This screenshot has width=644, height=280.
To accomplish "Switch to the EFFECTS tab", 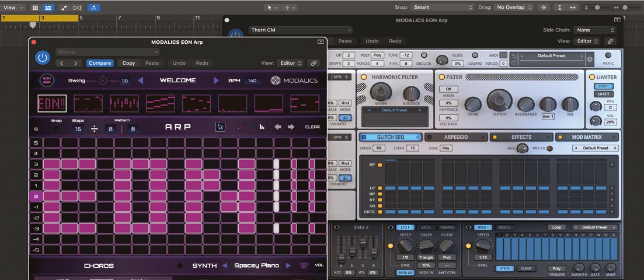I will tap(521, 137).
